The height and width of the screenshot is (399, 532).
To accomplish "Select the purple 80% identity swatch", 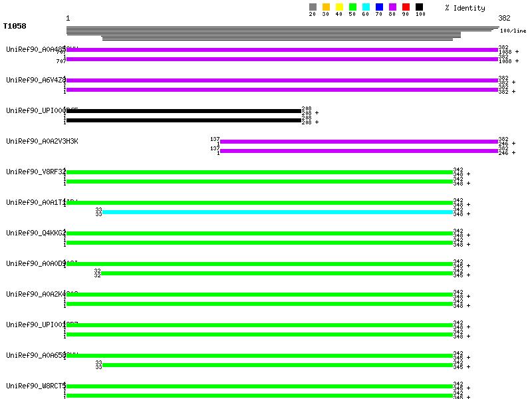I will click(x=392, y=7).
